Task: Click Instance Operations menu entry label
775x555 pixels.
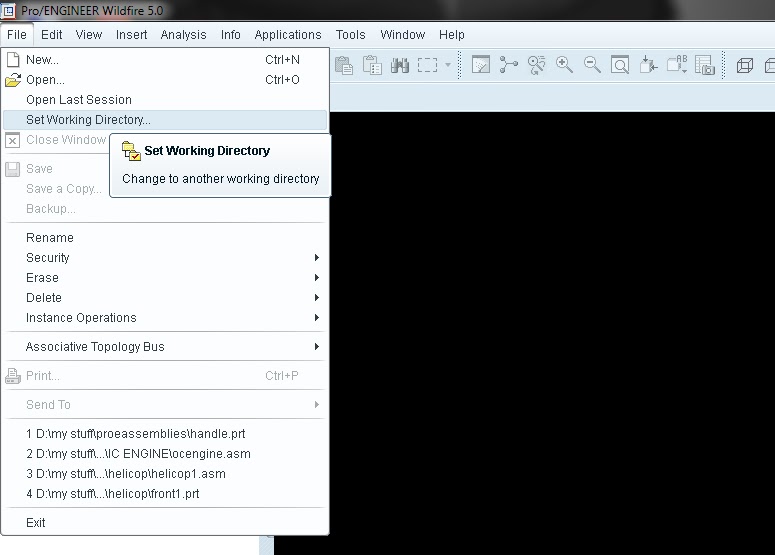Action: 81,318
